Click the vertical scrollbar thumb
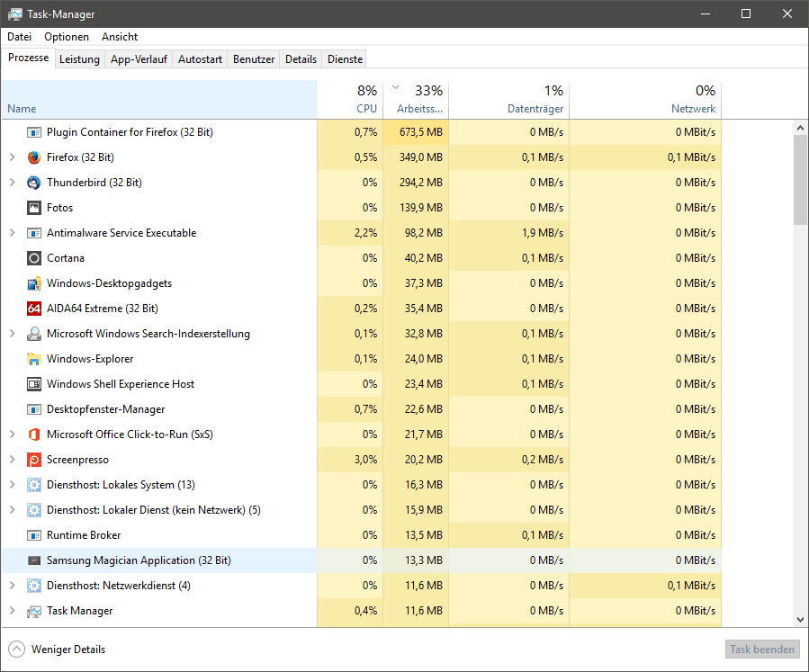 [x=800, y=180]
